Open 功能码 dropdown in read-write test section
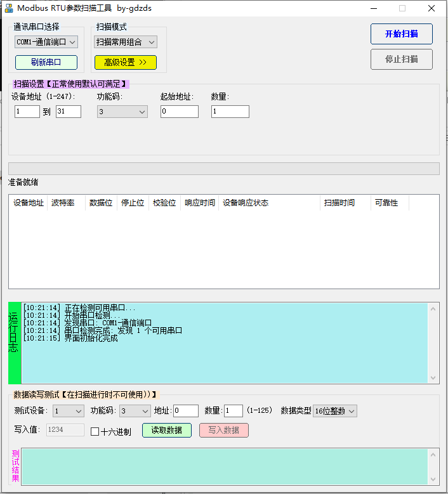The image size is (448, 494). (135, 411)
